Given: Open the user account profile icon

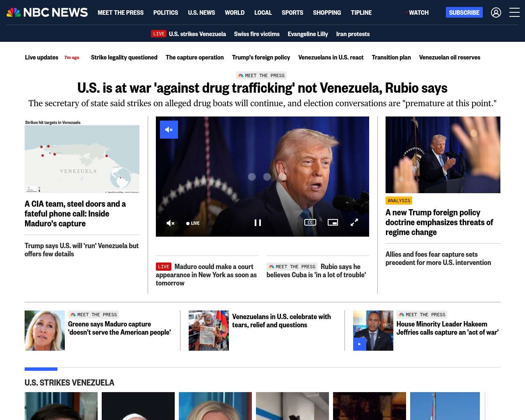Looking at the screenshot, I should pos(496,13).
